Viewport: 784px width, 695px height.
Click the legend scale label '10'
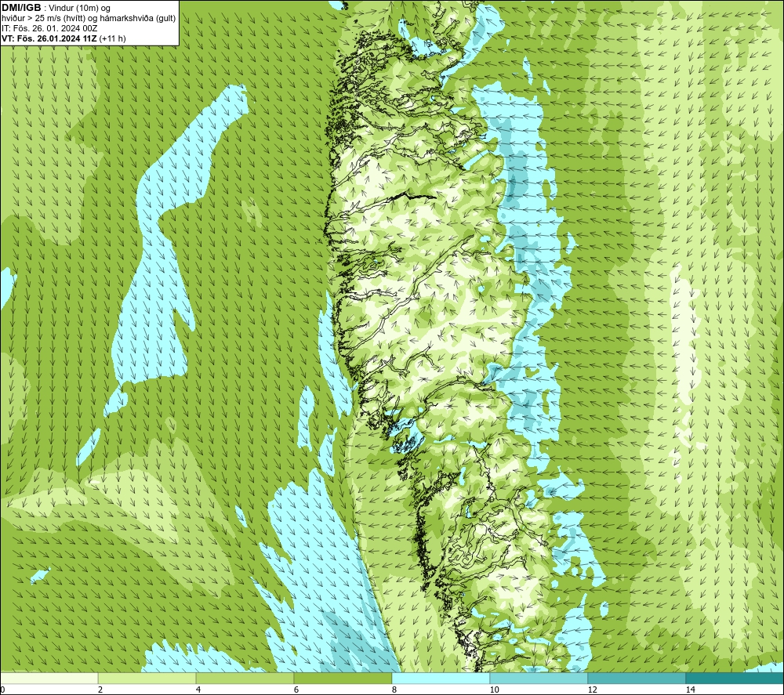pyautogui.click(x=494, y=690)
